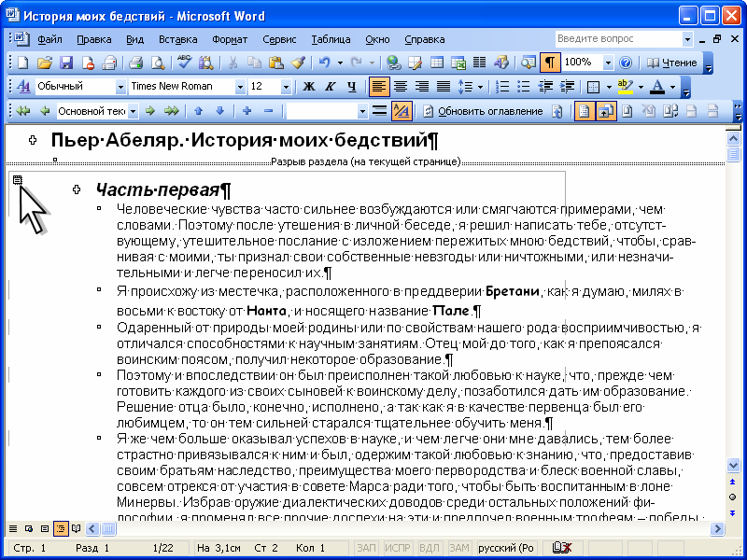
Task: Run the ABC spelling check
Action: pyautogui.click(x=184, y=63)
